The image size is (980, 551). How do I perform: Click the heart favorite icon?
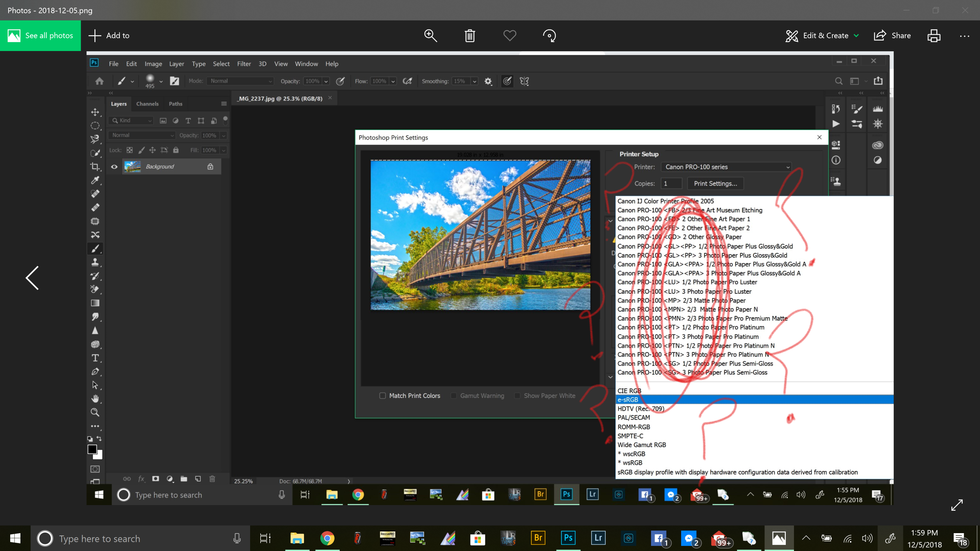click(x=509, y=35)
